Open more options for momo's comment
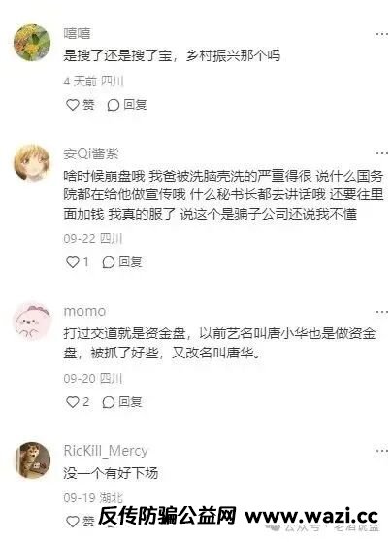 pos(382,312)
